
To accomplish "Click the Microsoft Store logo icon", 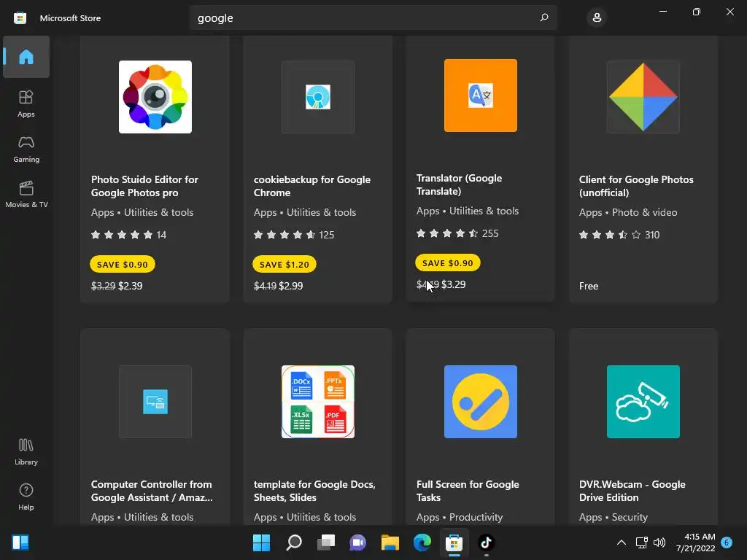I will click(x=20, y=18).
